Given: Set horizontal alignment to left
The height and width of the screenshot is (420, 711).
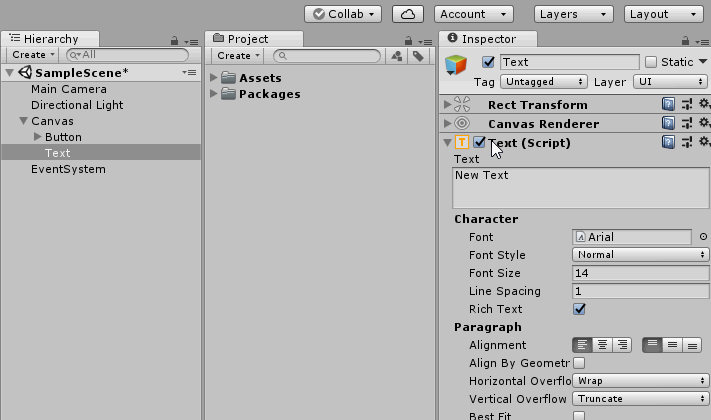Looking at the screenshot, I should [x=582, y=345].
